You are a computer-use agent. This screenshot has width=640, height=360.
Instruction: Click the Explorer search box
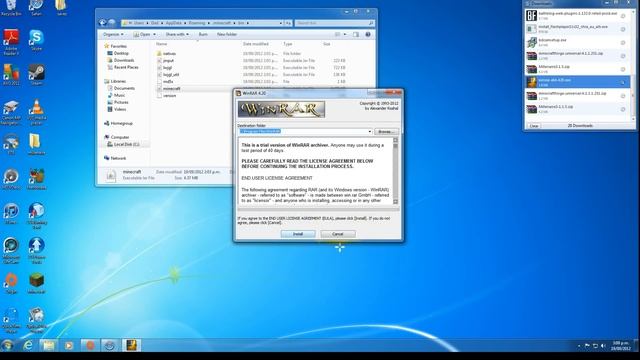click(334, 23)
